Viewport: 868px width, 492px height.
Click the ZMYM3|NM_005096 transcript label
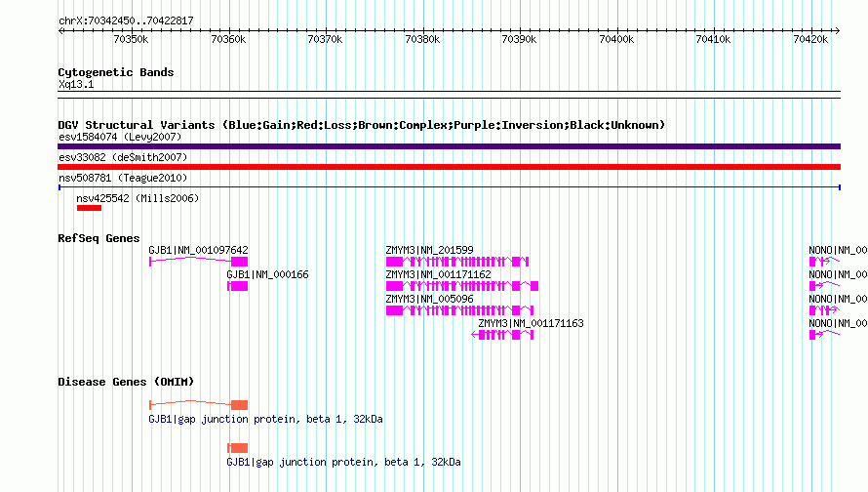coord(429,299)
